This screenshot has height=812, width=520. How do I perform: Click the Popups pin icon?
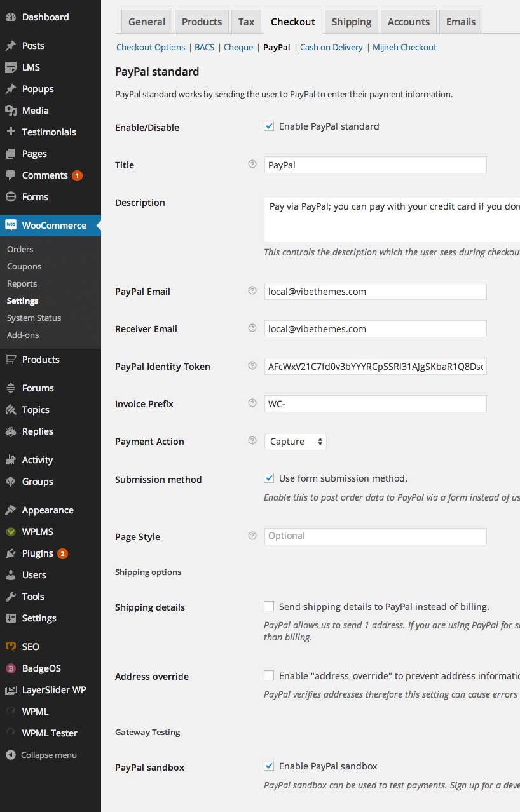coord(11,89)
